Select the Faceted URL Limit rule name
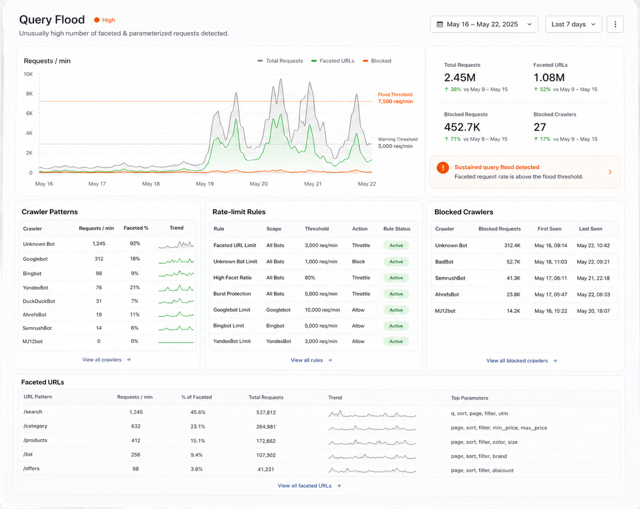 [x=235, y=245]
